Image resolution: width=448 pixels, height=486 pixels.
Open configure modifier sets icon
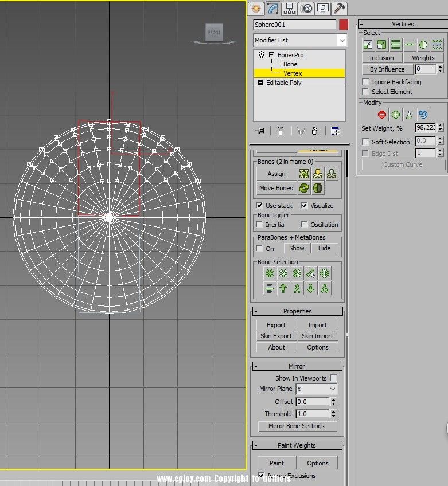(x=336, y=131)
